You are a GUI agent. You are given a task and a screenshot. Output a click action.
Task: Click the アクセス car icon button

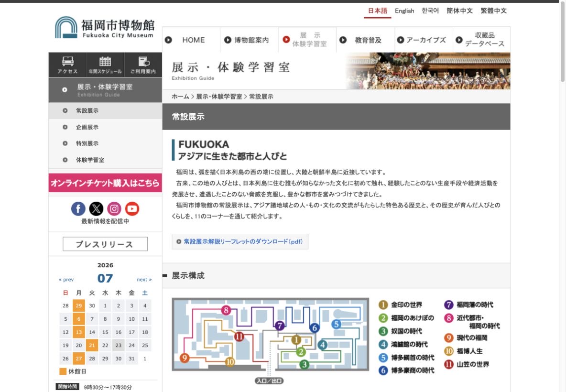tap(67, 65)
